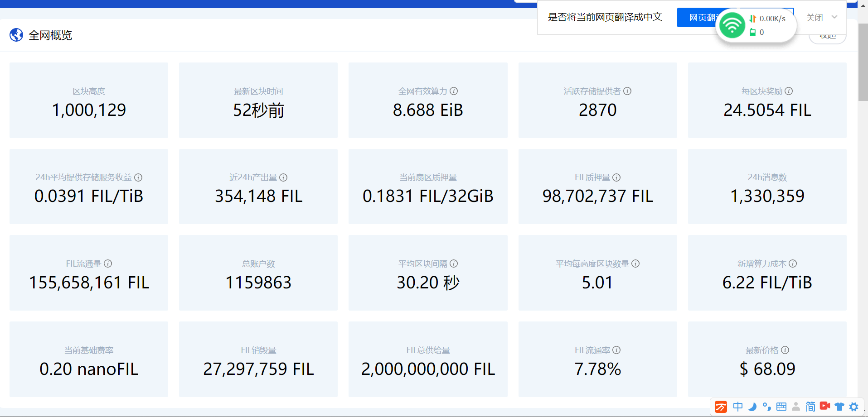Open info icon next to 新增算力成本

coord(793,264)
